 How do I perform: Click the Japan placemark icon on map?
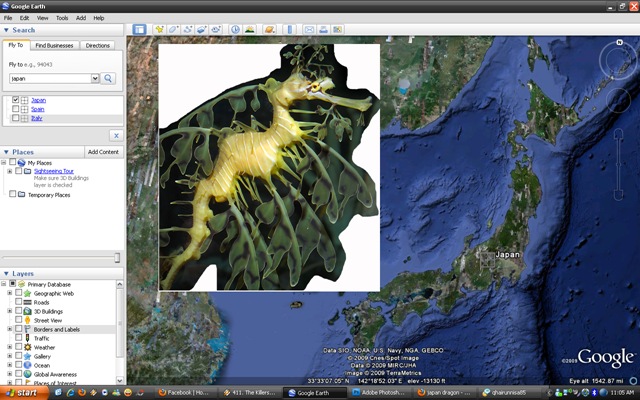[487, 260]
